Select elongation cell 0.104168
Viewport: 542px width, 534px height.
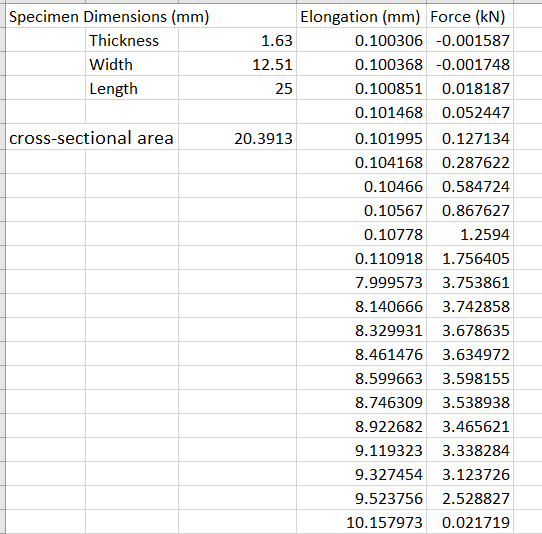point(362,162)
